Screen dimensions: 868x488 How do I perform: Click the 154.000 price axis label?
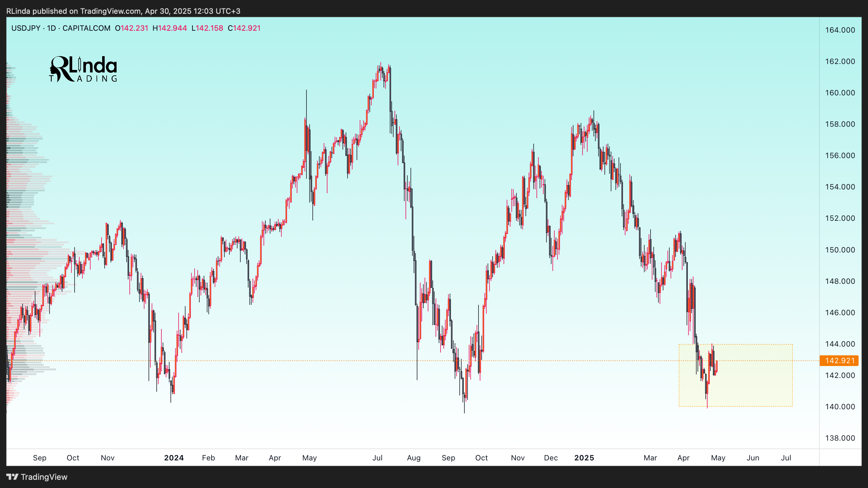(840, 187)
